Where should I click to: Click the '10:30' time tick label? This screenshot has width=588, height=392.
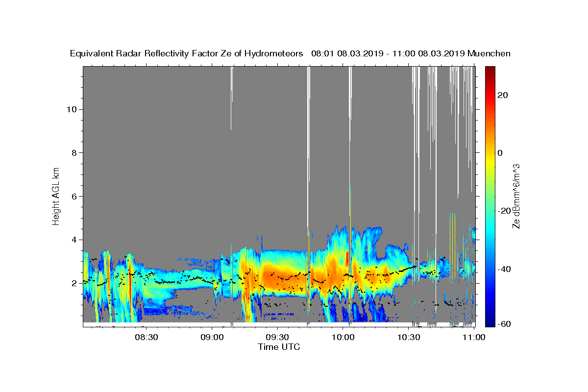408,337
